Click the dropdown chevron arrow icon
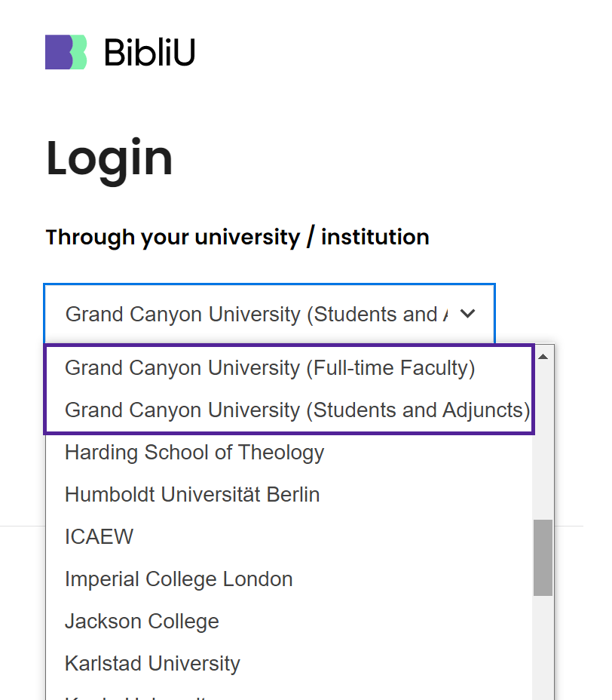This screenshot has width=612, height=700. [x=467, y=314]
